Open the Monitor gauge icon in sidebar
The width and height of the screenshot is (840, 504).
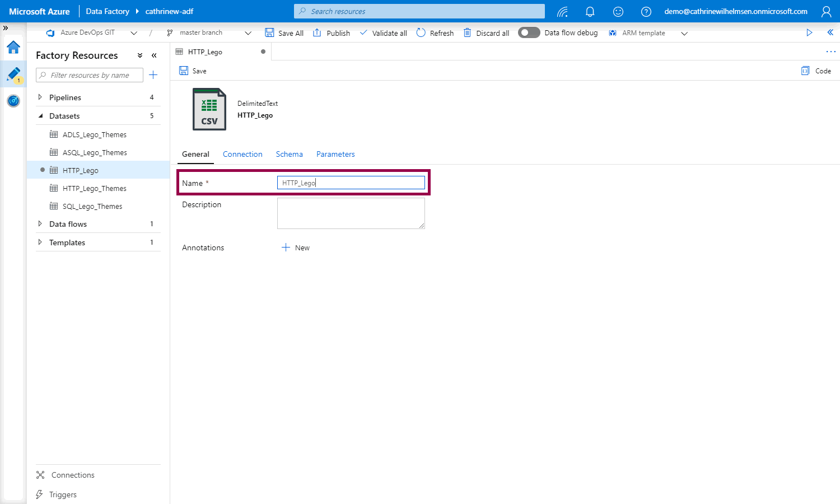coord(13,101)
